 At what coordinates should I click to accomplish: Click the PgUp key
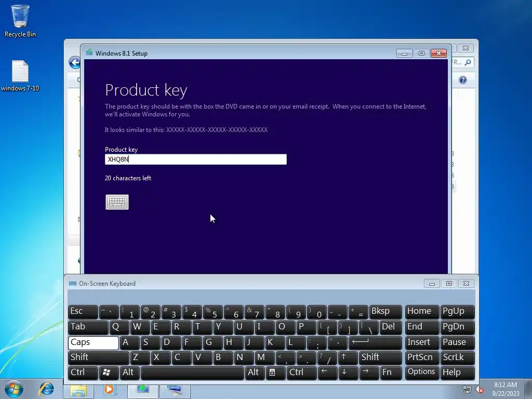pos(457,312)
